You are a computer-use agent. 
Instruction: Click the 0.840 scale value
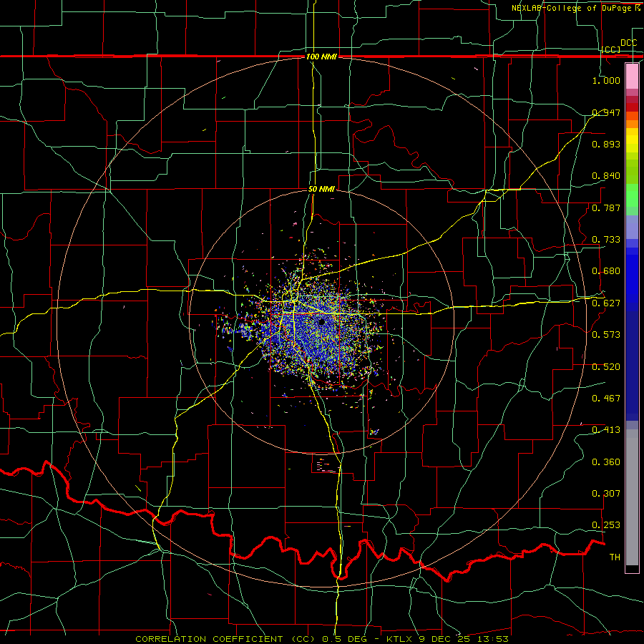pos(606,176)
